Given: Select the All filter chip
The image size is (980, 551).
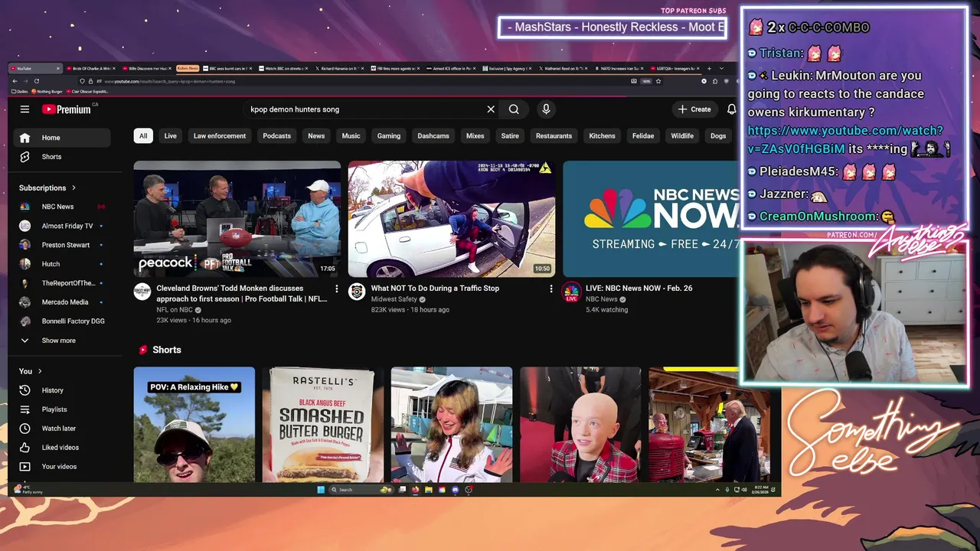Looking at the screenshot, I should pyautogui.click(x=142, y=136).
